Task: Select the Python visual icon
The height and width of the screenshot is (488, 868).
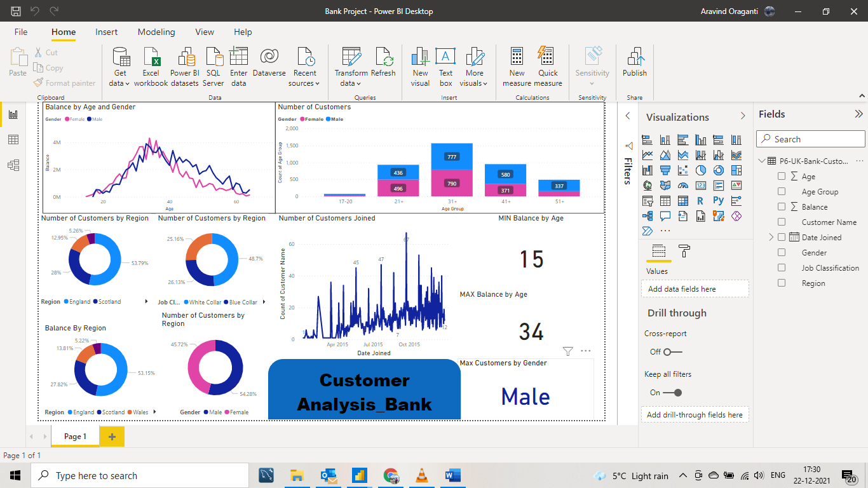Action: point(719,200)
